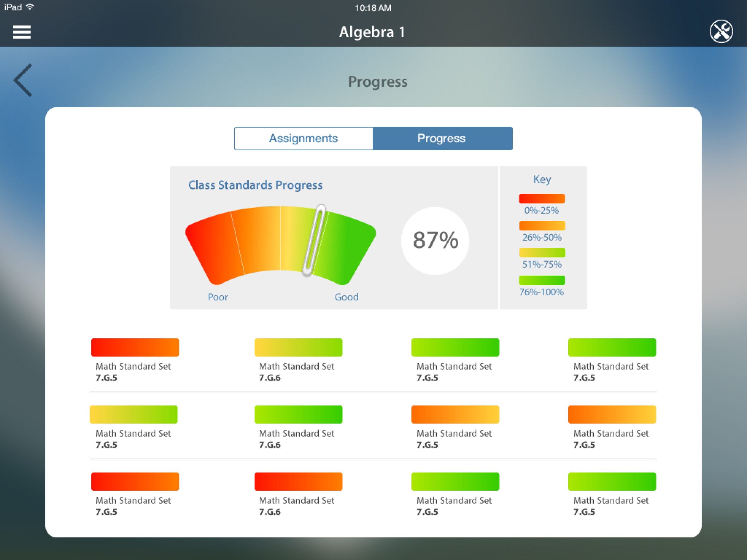The image size is (747, 560).
Task: Select the red 7.G.5 bar in first row
Action: click(x=135, y=347)
